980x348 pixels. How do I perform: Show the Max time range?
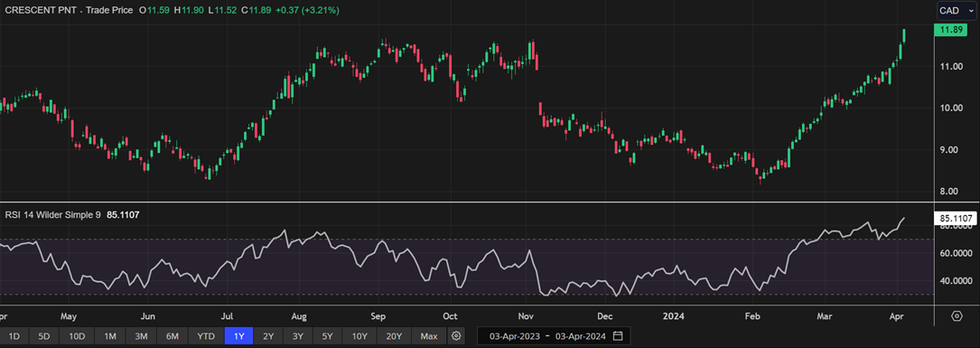[429, 336]
